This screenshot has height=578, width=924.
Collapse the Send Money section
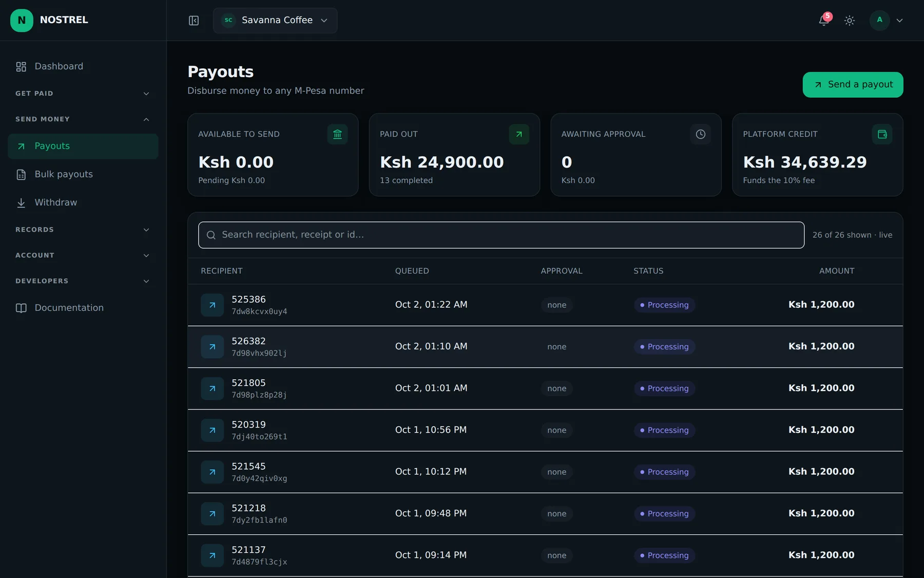83,119
